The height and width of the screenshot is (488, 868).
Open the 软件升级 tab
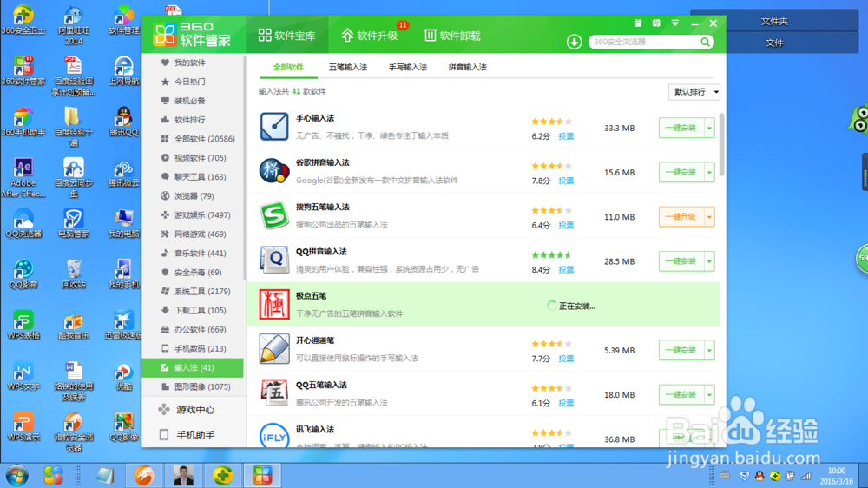(370, 36)
